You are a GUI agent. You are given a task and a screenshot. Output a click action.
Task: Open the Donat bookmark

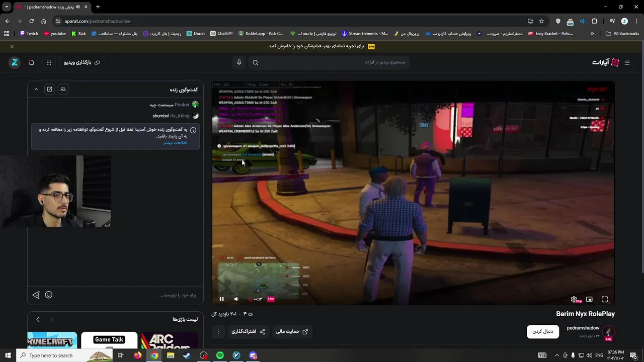(196, 34)
